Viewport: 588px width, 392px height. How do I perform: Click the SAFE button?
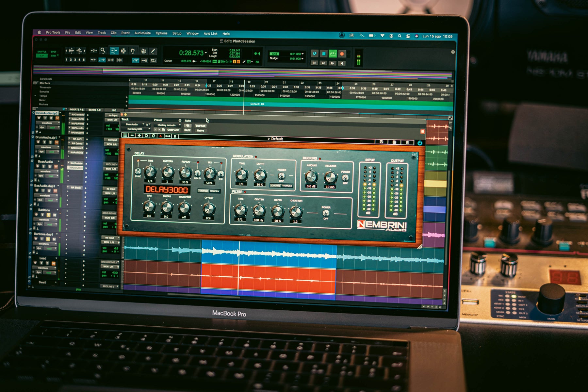(187, 130)
